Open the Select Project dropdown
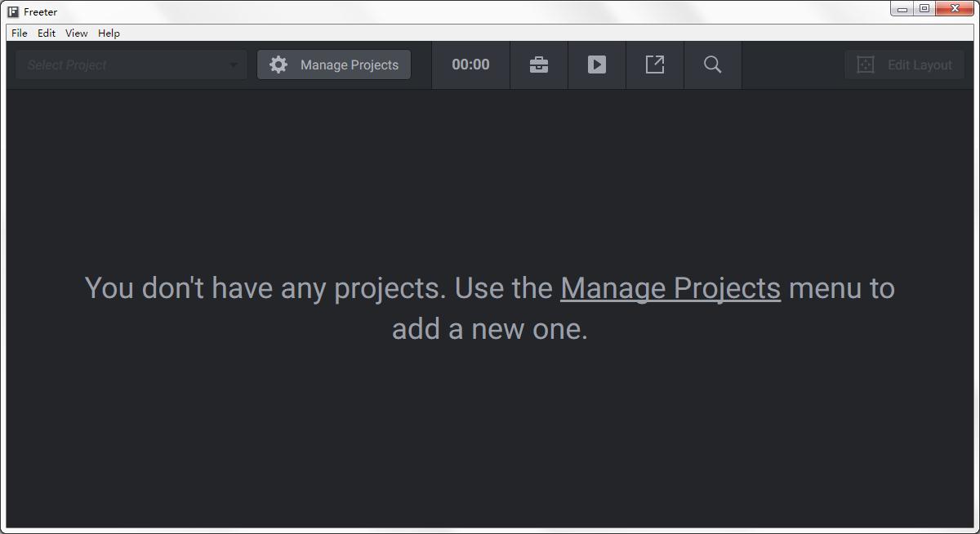Image resolution: width=980 pixels, height=534 pixels. coord(122,65)
